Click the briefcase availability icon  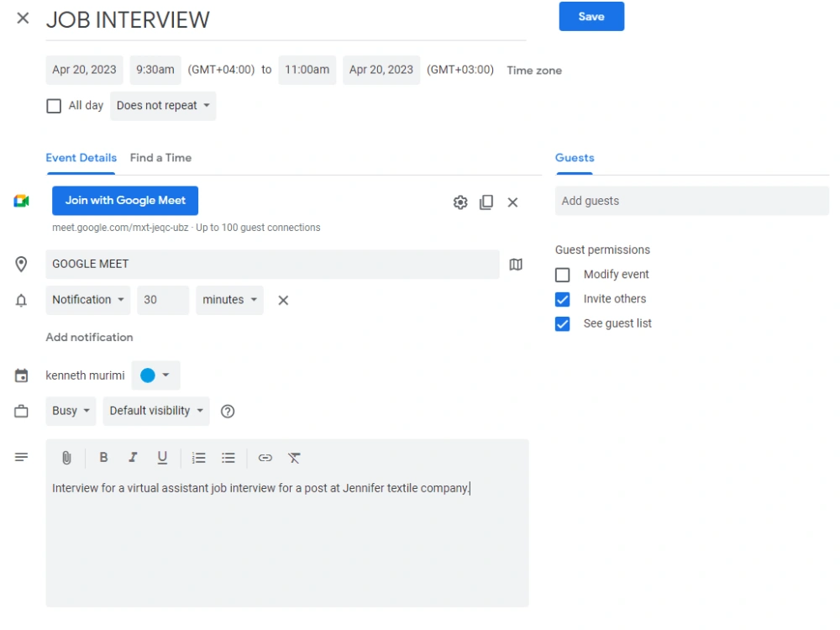pos(22,412)
